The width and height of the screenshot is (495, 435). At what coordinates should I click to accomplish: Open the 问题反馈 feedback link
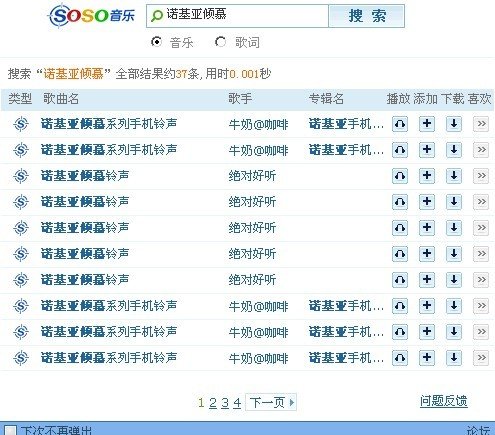[x=444, y=401]
